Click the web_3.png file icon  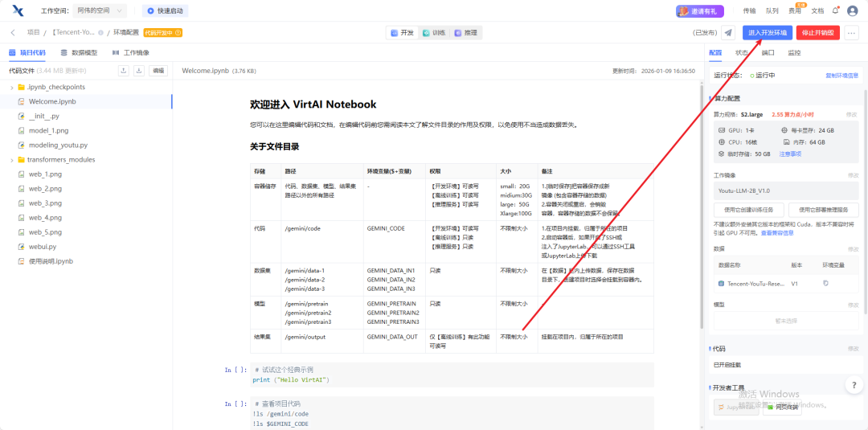(21, 203)
